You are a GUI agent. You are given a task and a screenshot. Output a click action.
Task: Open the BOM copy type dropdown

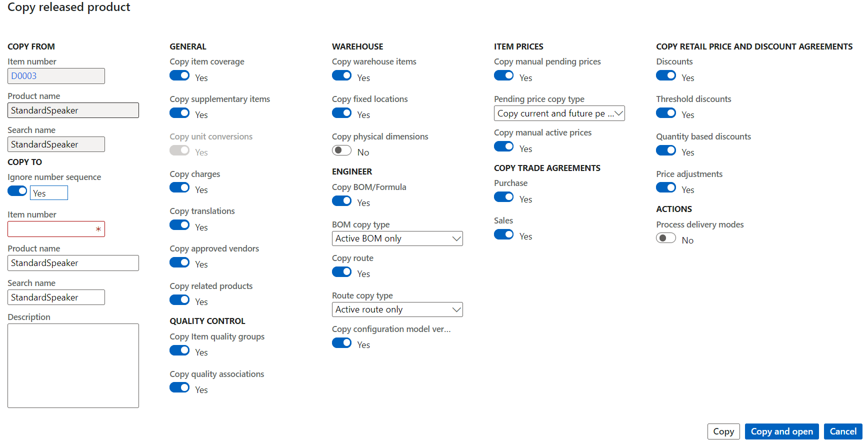[x=397, y=238]
